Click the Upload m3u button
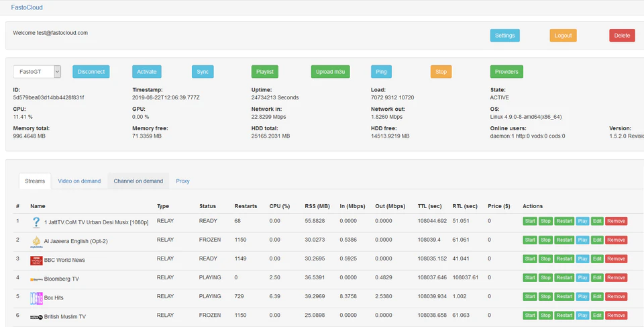This screenshot has height=327, width=644. [x=330, y=72]
